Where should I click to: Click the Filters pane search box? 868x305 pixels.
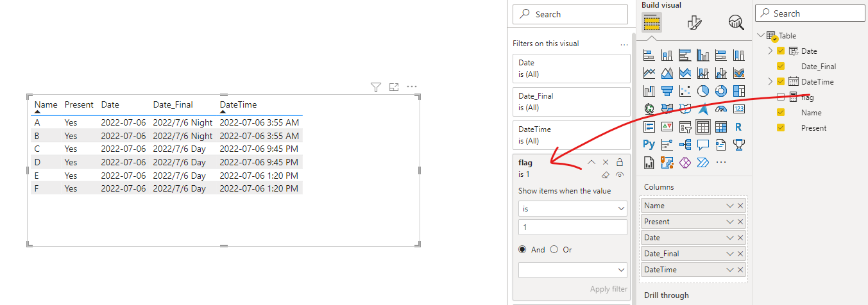click(x=570, y=14)
